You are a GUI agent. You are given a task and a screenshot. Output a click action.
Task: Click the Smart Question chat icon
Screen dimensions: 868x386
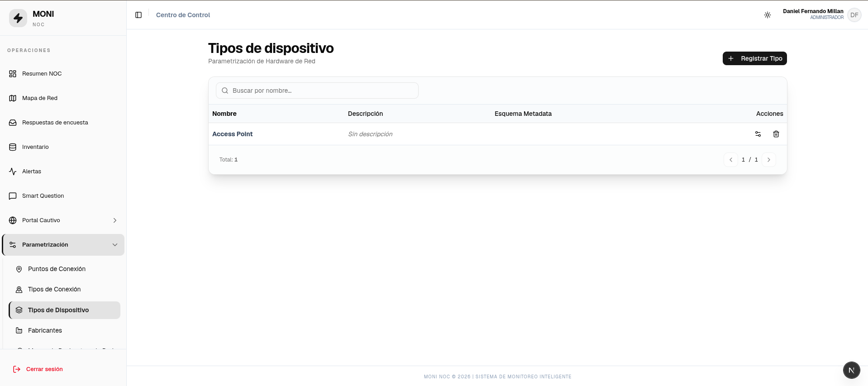(x=13, y=196)
